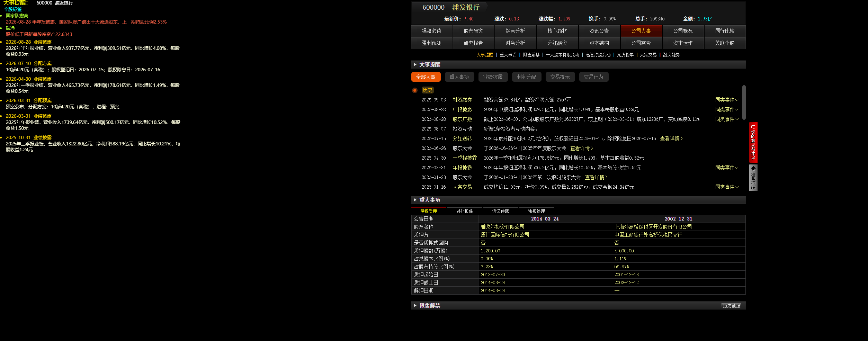This screenshot has height=341, width=868.
Task: Switch to the 经营分析 tab
Action: [516, 31]
